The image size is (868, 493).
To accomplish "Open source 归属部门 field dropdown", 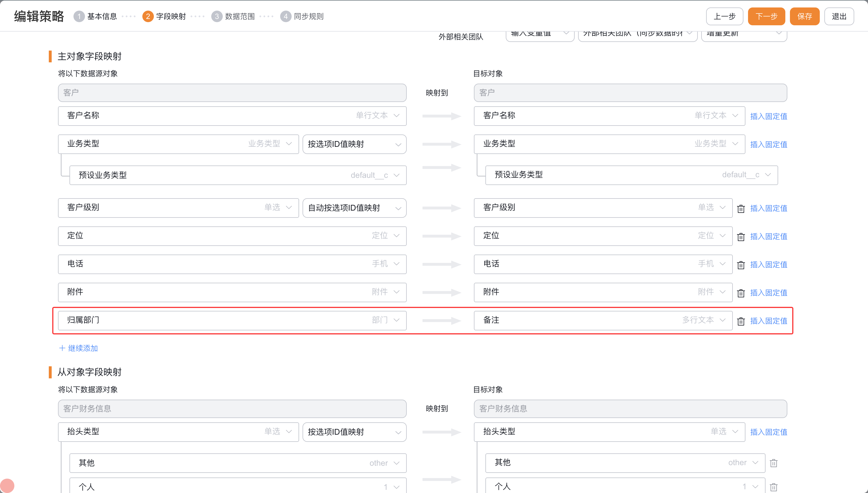I will pos(232,320).
